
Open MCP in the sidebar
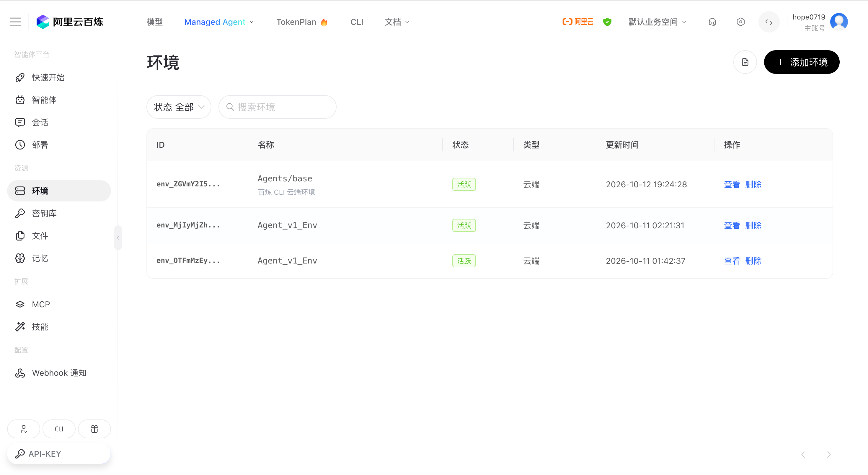pos(59,305)
